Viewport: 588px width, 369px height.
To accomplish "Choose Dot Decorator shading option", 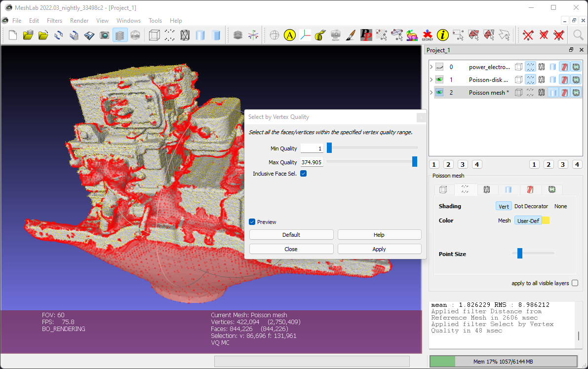I will (x=531, y=206).
